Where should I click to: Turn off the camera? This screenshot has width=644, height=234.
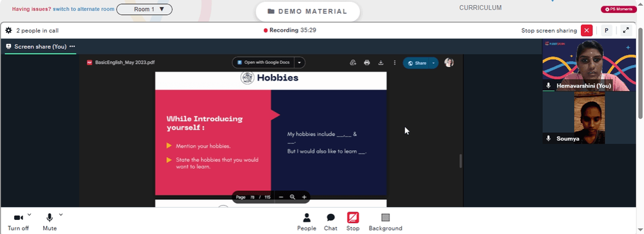[x=18, y=222]
